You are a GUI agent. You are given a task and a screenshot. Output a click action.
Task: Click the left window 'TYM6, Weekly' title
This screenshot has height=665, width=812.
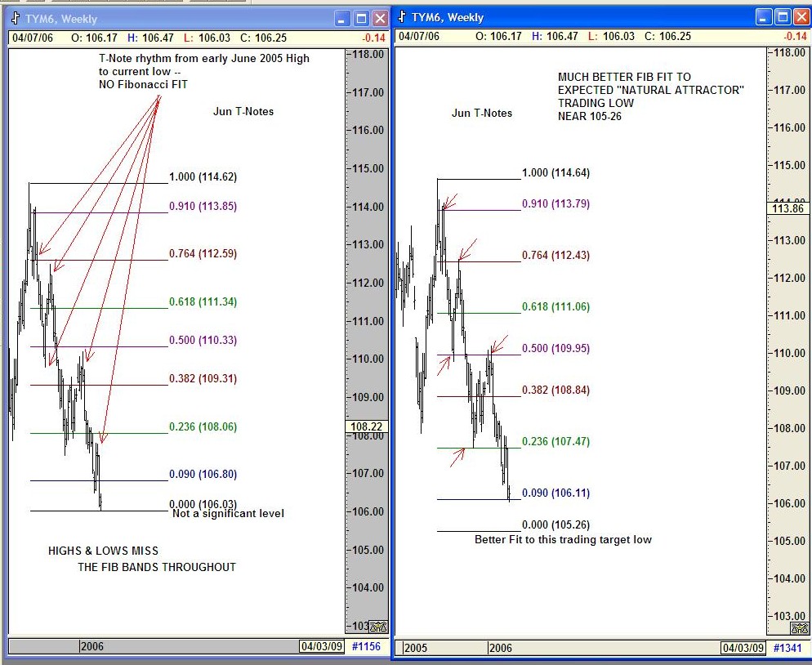[61, 19]
